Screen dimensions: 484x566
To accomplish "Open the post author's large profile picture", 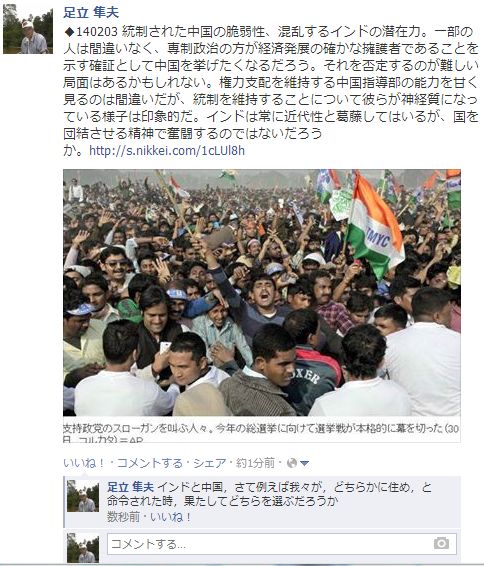I will coord(28,29).
